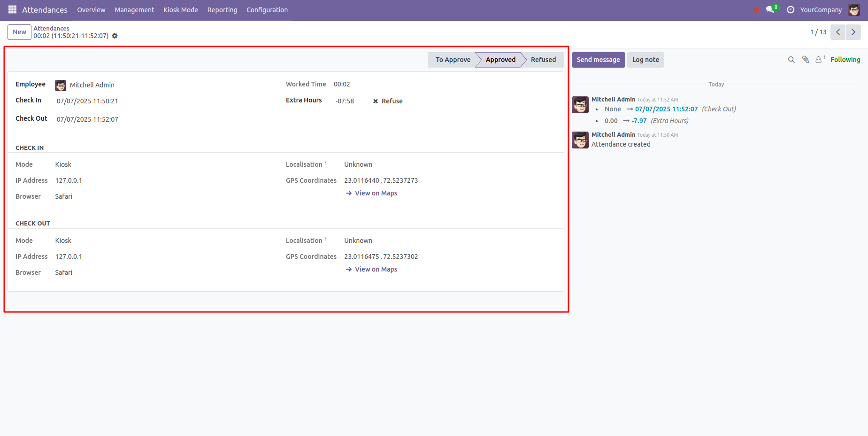
Task: Open the Reporting menu
Action: coord(222,10)
